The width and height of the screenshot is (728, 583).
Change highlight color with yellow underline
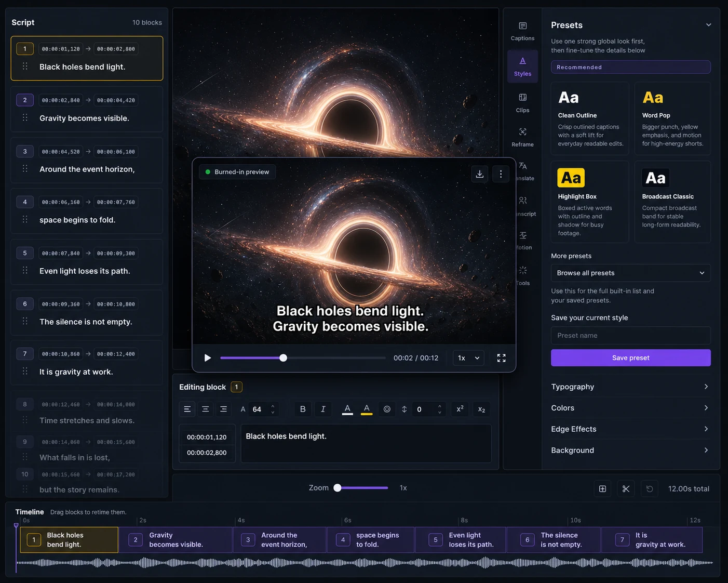point(367,409)
